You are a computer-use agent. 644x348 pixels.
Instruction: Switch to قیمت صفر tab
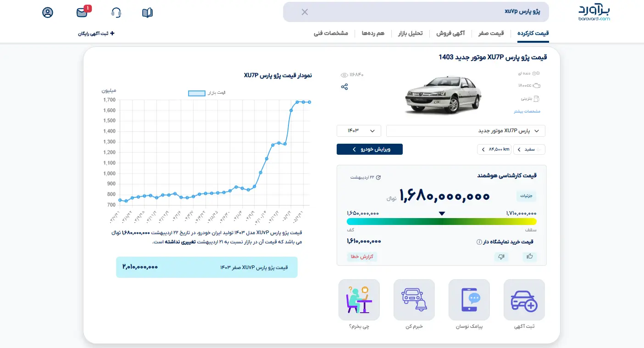491,34
